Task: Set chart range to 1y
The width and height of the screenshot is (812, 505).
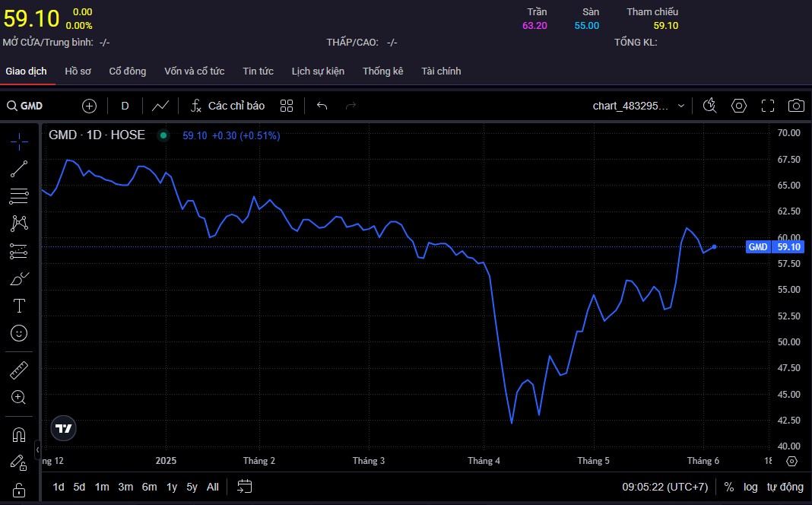Action: tap(172, 487)
